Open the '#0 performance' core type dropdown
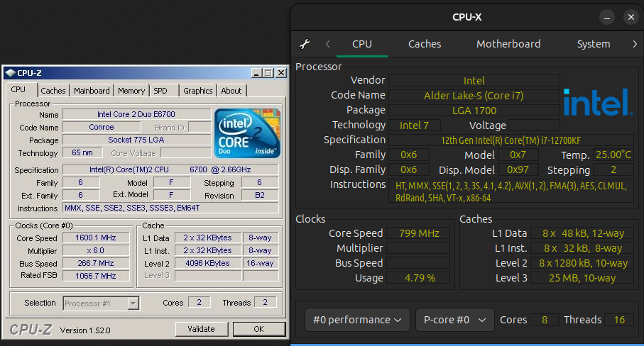Screen dimensions: 644x346 [x=357, y=320]
